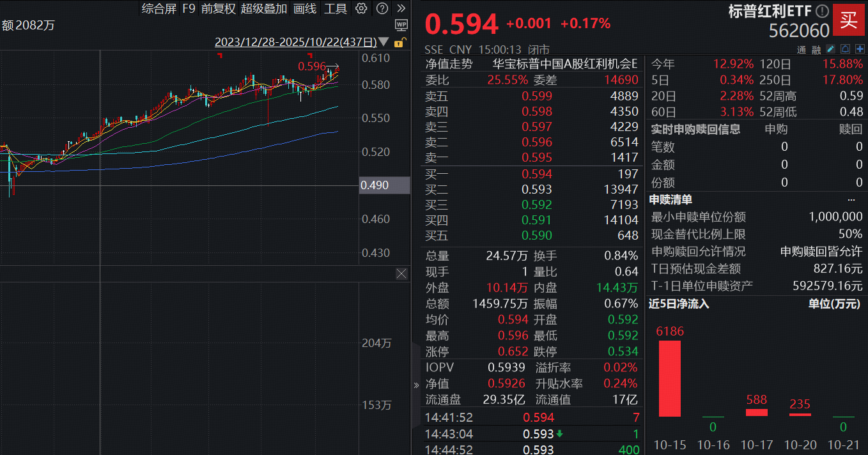868x455 pixels.
Task: Click the 6186 red bar for 10-15
Action: (669, 378)
